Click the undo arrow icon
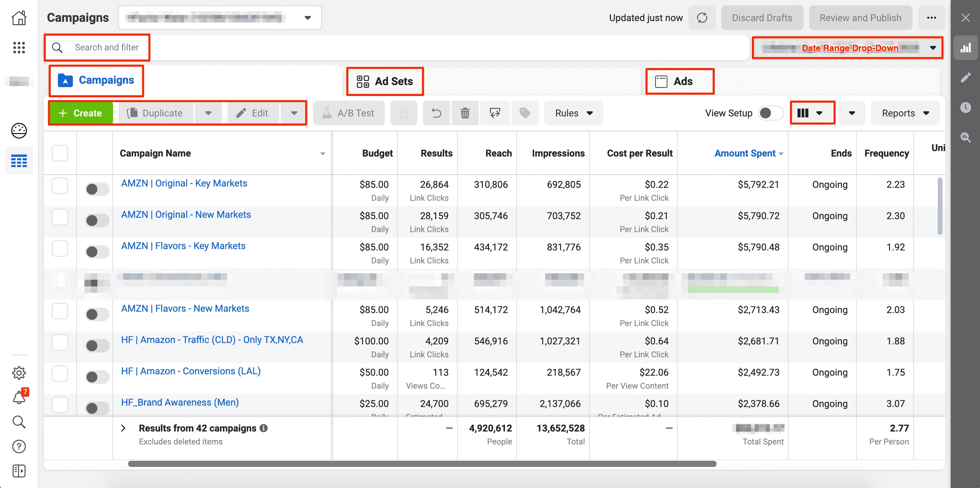 tap(436, 113)
